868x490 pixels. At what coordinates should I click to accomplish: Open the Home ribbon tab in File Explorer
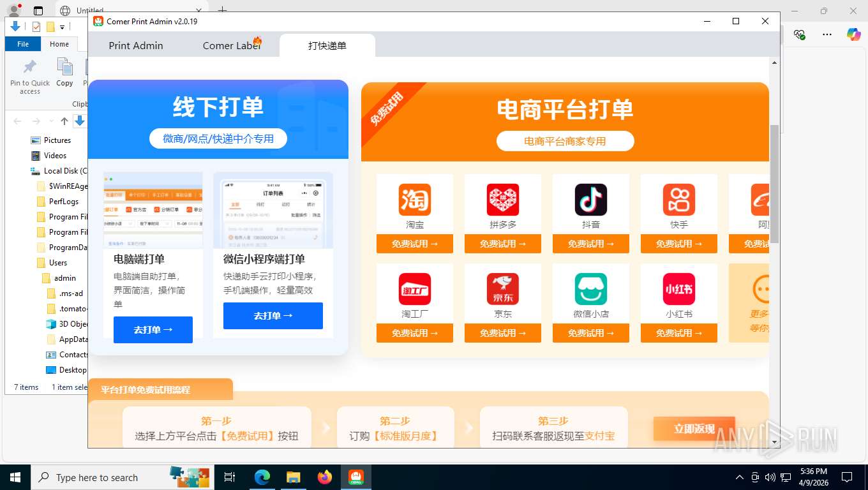click(x=59, y=44)
